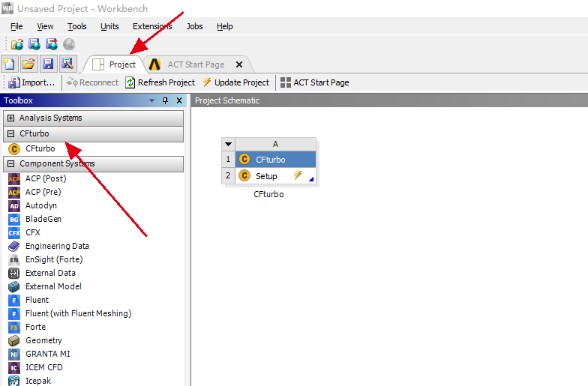Select the GRANTA MI entry
This screenshot has height=386, width=588.
(x=48, y=354)
